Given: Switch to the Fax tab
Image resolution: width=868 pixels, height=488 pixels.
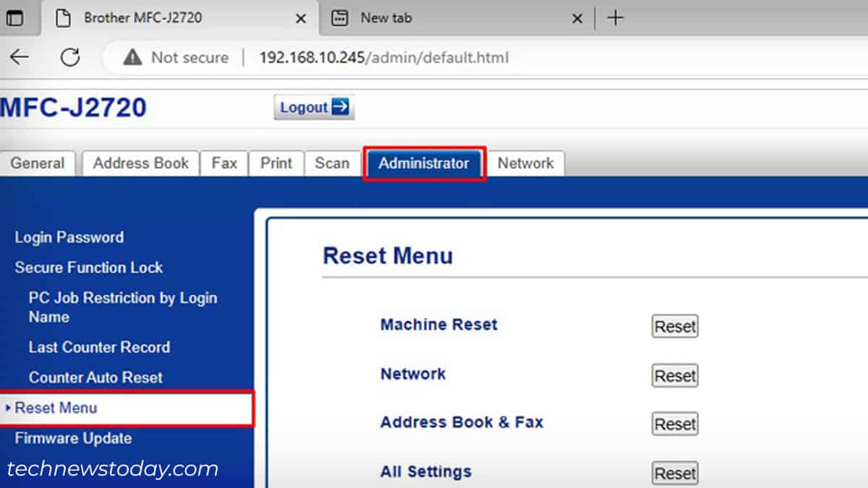Looking at the screenshot, I should click(224, 163).
